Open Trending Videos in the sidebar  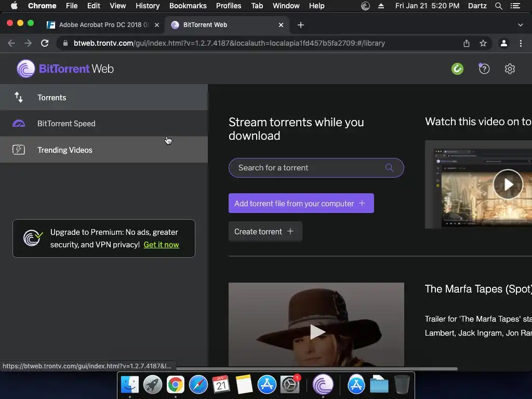(104, 150)
